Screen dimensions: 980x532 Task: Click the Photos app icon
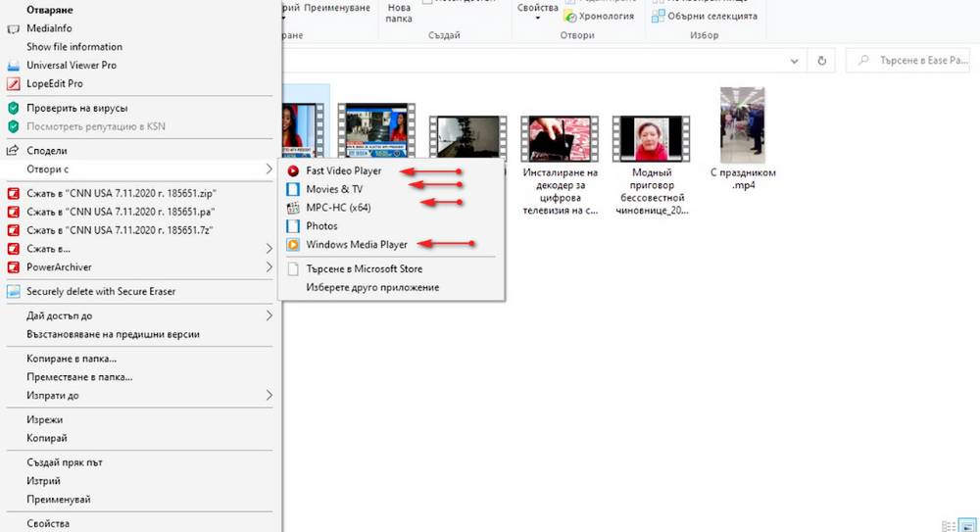[292, 225]
